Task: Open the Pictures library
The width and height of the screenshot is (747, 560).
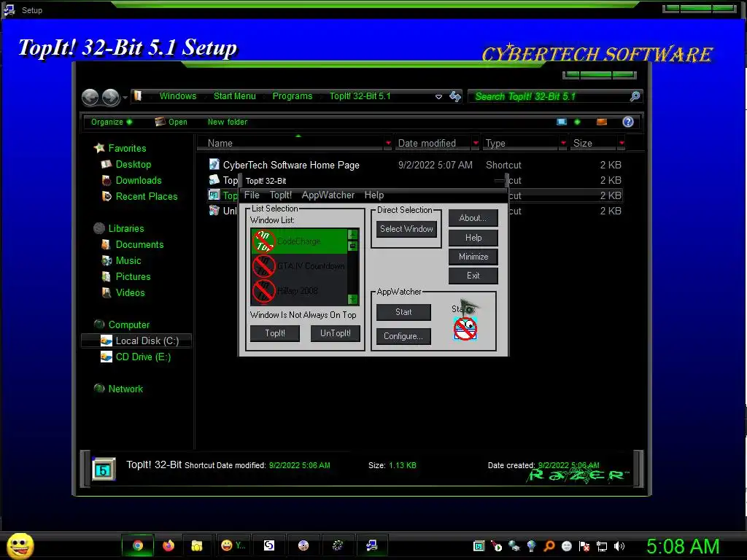Action: pyautogui.click(x=133, y=276)
